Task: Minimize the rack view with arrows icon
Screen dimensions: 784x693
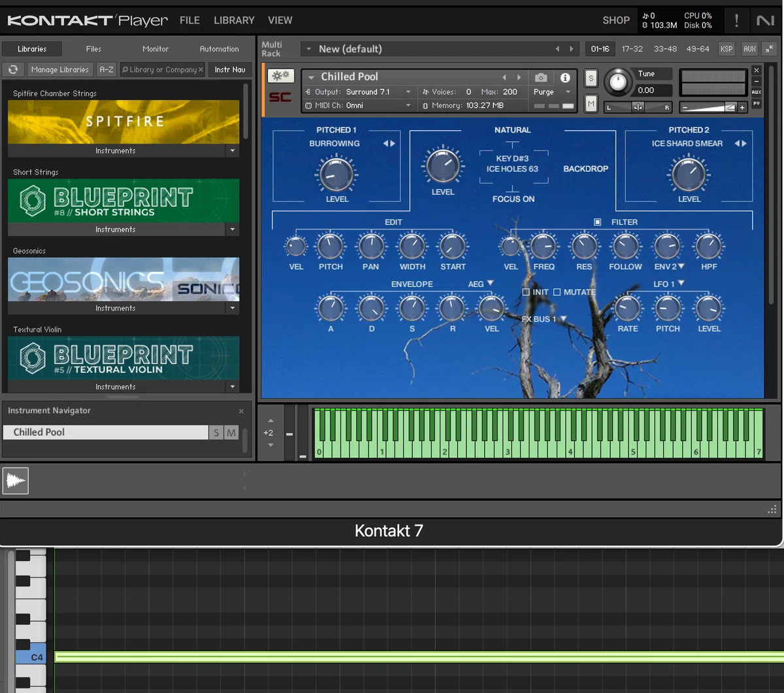Action: pos(769,49)
